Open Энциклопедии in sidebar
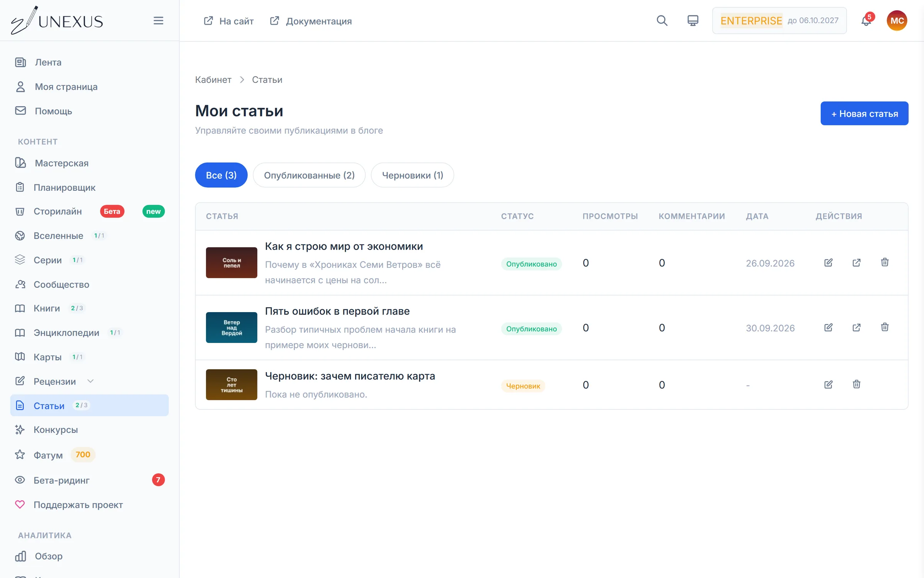 pos(89,333)
